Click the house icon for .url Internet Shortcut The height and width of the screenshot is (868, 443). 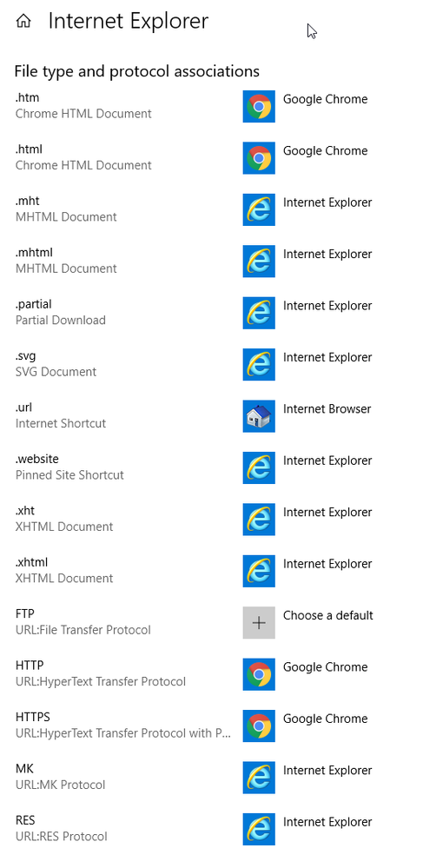[x=259, y=415]
